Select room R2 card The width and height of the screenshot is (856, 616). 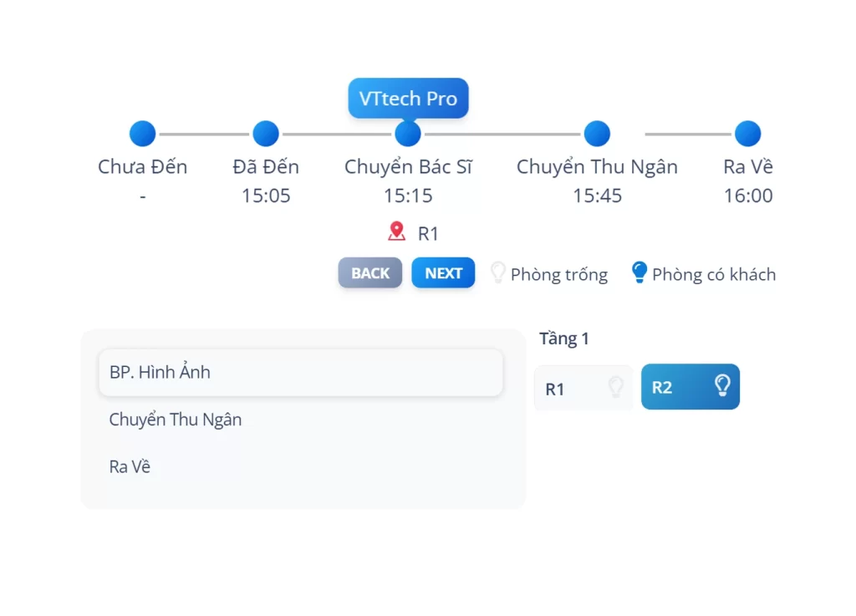pos(690,387)
